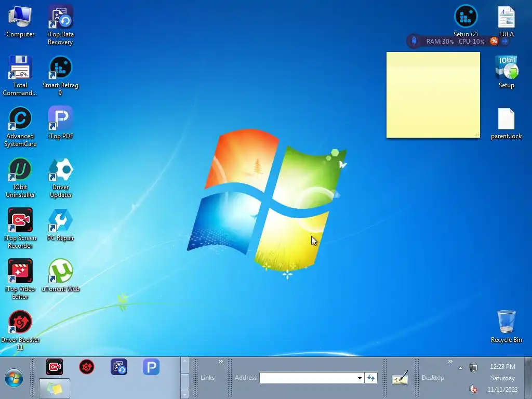Image resolution: width=532 pixels, height=399 pixels.
Task: Select the IObit Setup installer icon
Action: (506, 72)
